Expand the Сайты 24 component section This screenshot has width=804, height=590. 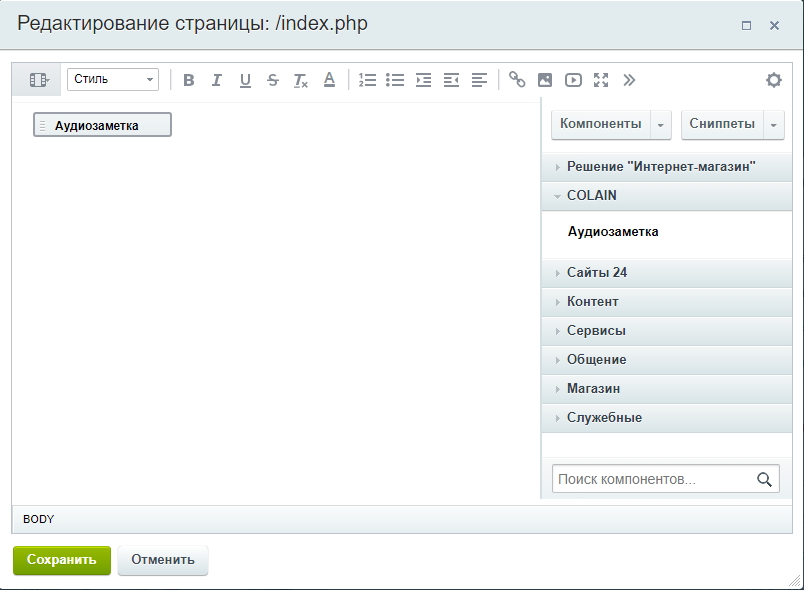(x=596, y=272)
